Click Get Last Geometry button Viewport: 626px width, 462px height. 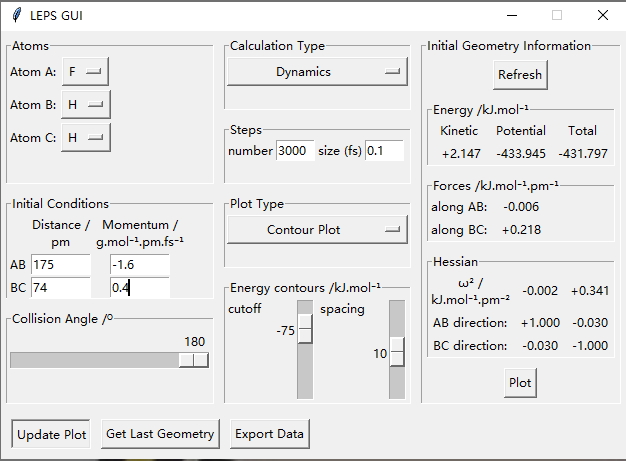(160, 434)
